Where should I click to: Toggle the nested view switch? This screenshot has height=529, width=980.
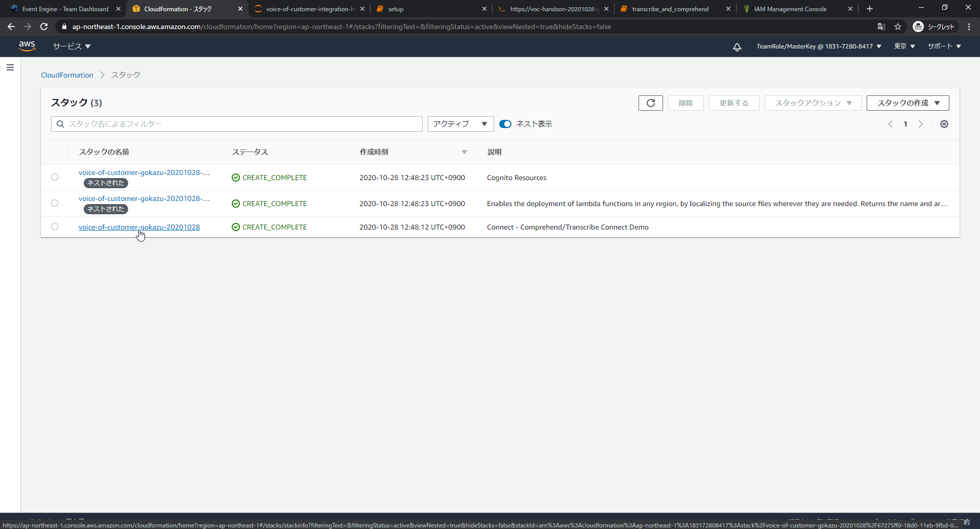click(x=505, y=124)
